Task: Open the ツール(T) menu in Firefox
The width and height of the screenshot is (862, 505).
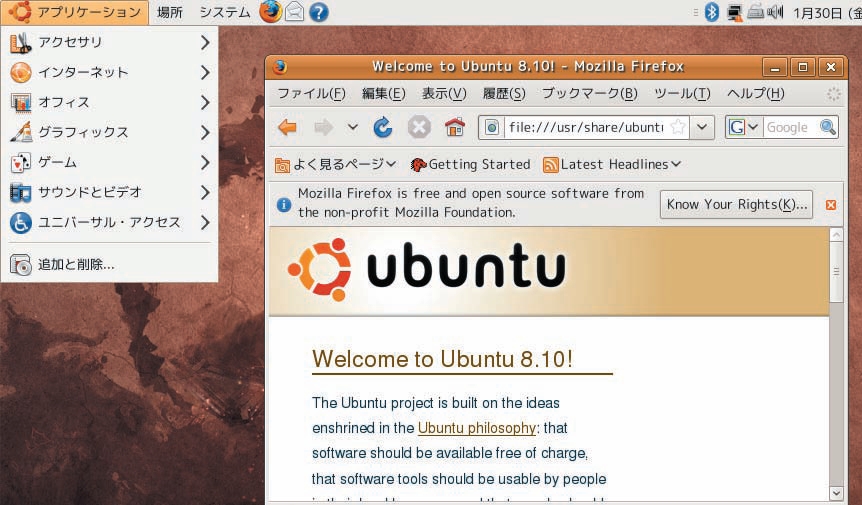Action: point(682,94)
